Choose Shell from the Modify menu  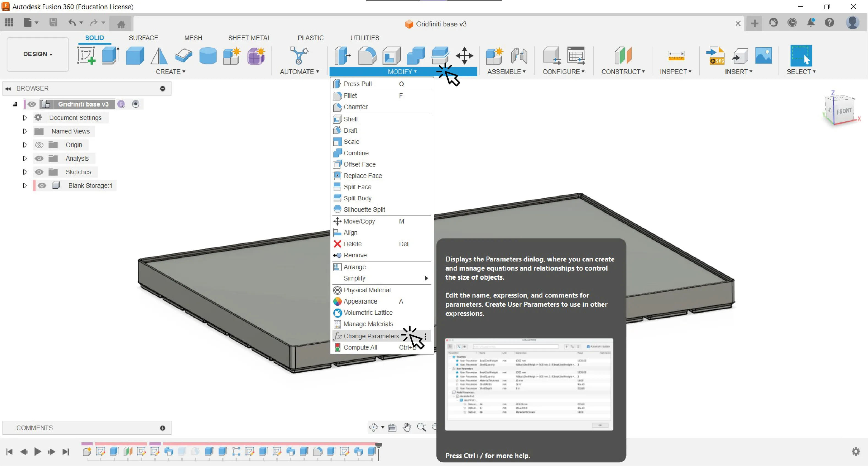click(350, 119)
